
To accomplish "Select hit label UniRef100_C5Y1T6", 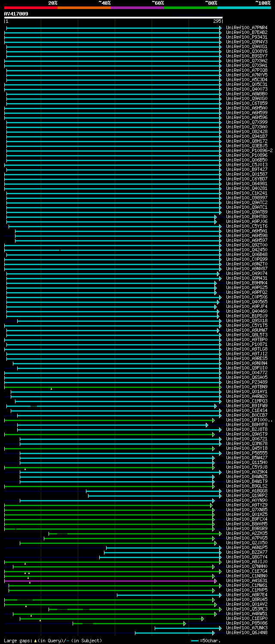I will (247, 226).
